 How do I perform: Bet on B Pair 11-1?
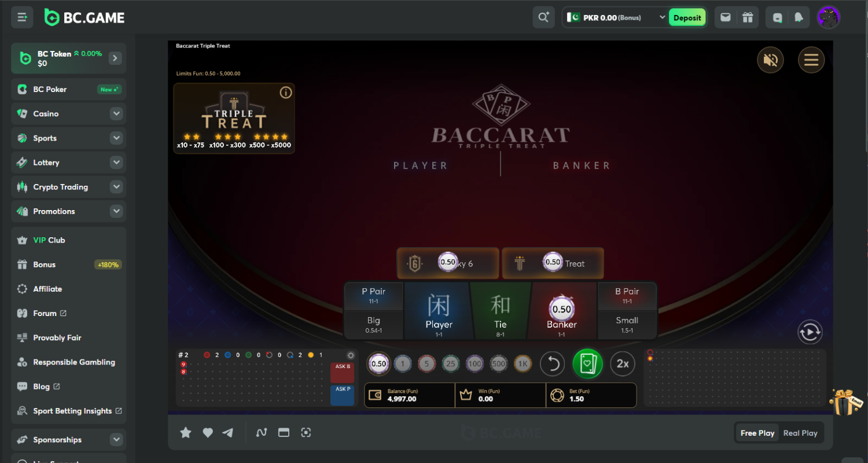[x=627, y=296]
